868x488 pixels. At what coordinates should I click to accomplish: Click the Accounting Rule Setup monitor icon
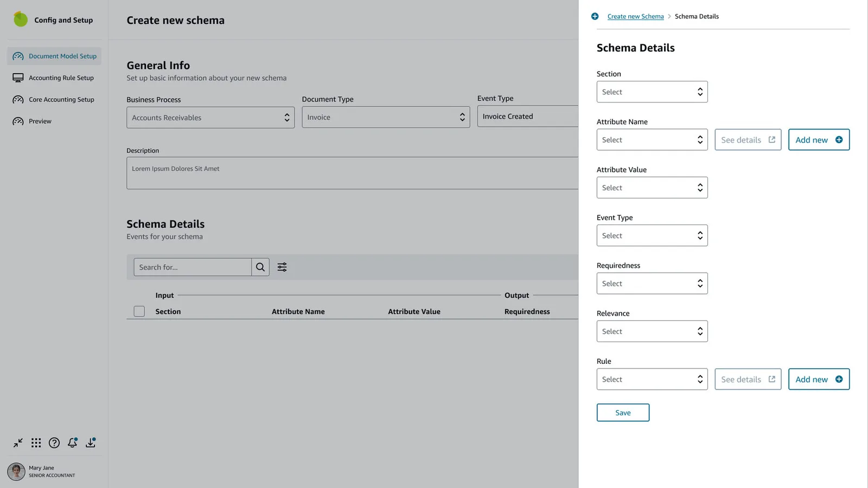pyautogui.click(x=18, y=78)
